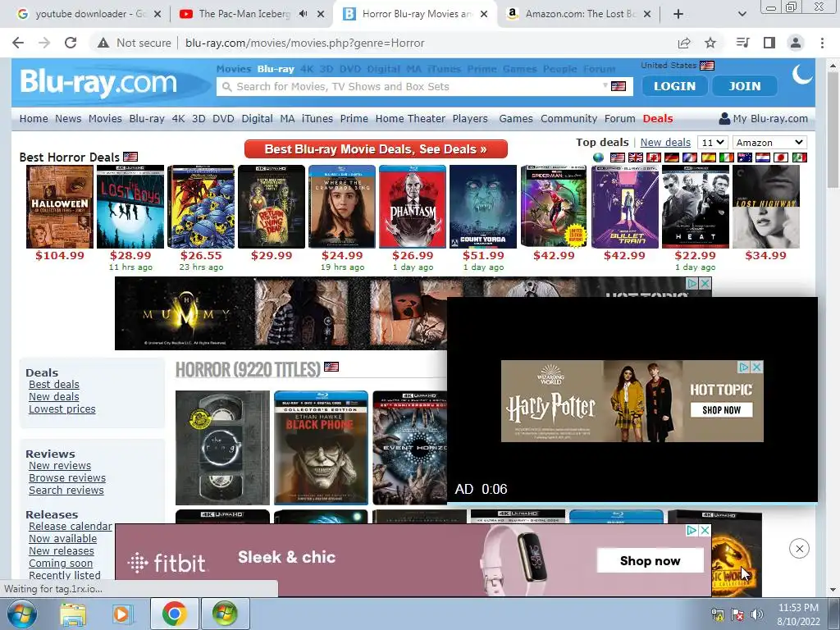Open the media control icon in toolbar
Screen dimensions: 840x630
[x=743, y=43]
